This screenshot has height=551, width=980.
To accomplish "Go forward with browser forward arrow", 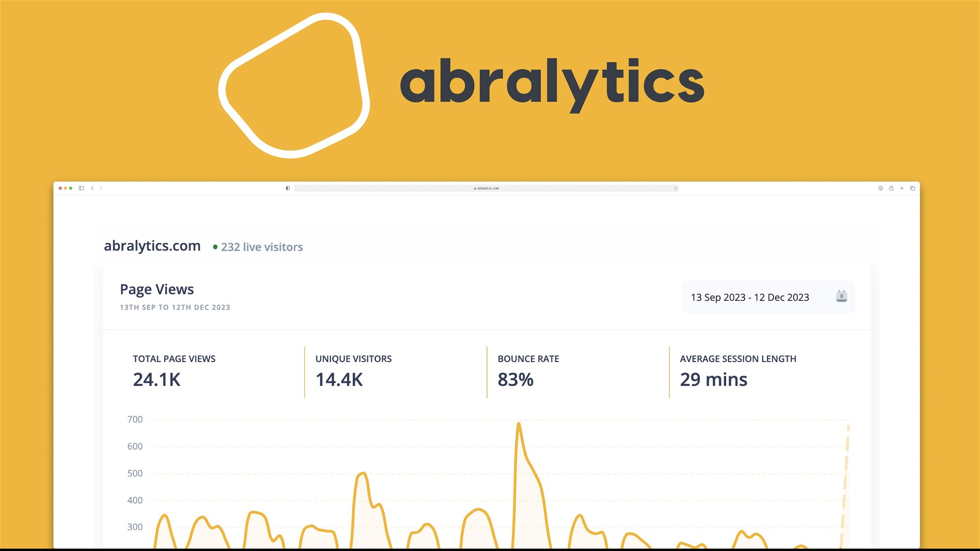I will (x=101, y=188).
